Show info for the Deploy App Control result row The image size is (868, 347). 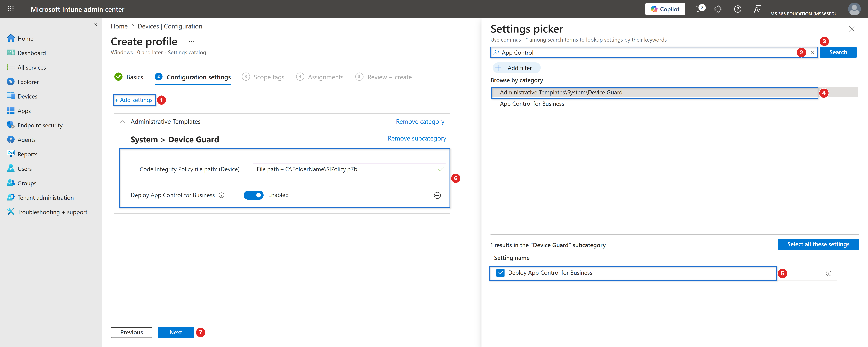coord(829,274)
